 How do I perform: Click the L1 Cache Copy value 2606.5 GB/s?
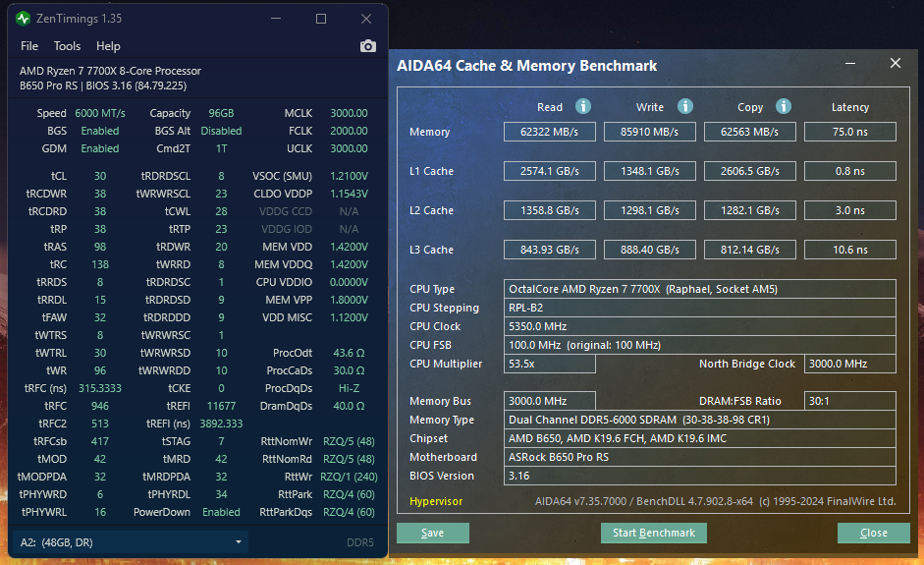pos(750,171)
